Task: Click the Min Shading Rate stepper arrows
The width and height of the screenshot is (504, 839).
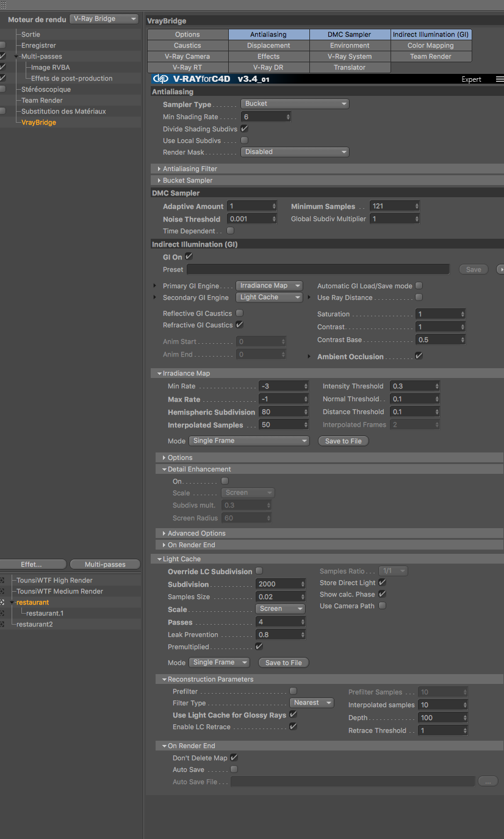Action: click(x=288, y=117)
